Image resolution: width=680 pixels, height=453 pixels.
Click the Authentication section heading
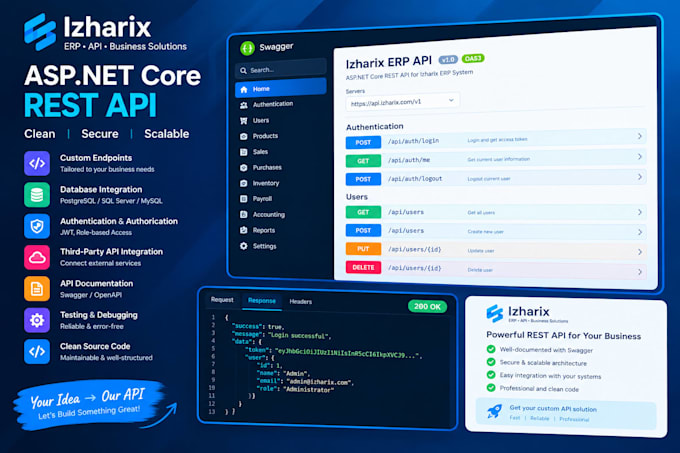pos(375,127)
